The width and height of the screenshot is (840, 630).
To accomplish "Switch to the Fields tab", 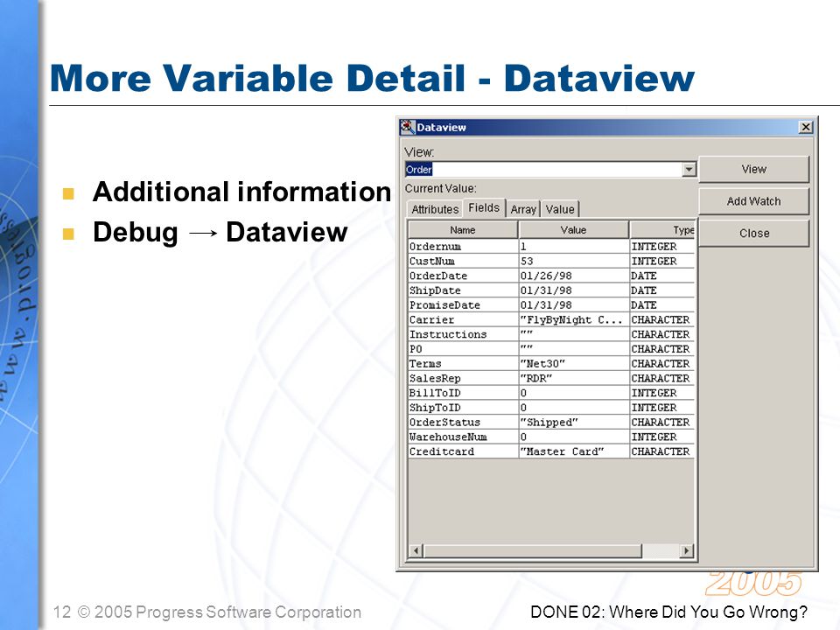I will (x=484, y=208).
